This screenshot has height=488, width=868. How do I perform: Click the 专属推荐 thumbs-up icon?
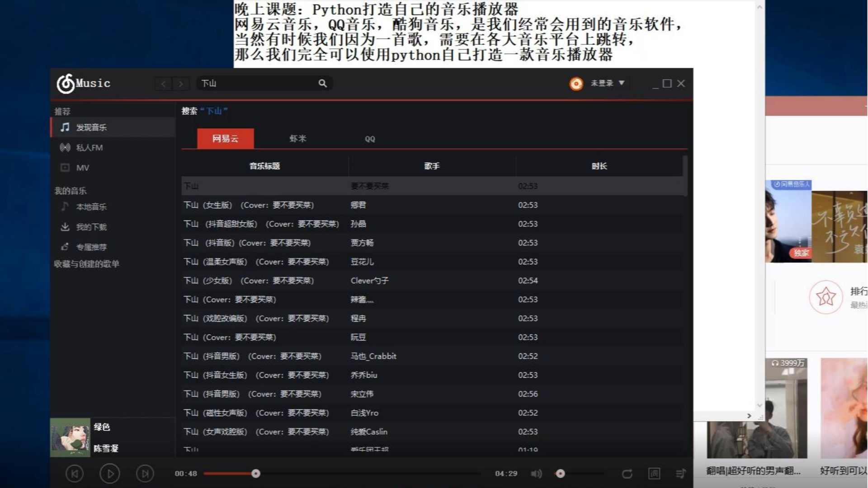65,247
